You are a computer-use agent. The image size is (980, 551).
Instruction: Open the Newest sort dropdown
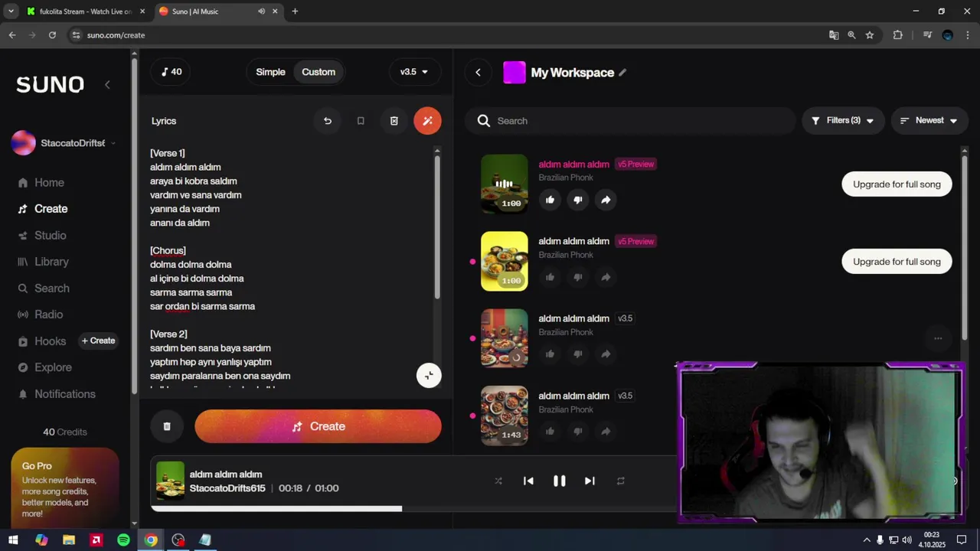coord(929,121)
